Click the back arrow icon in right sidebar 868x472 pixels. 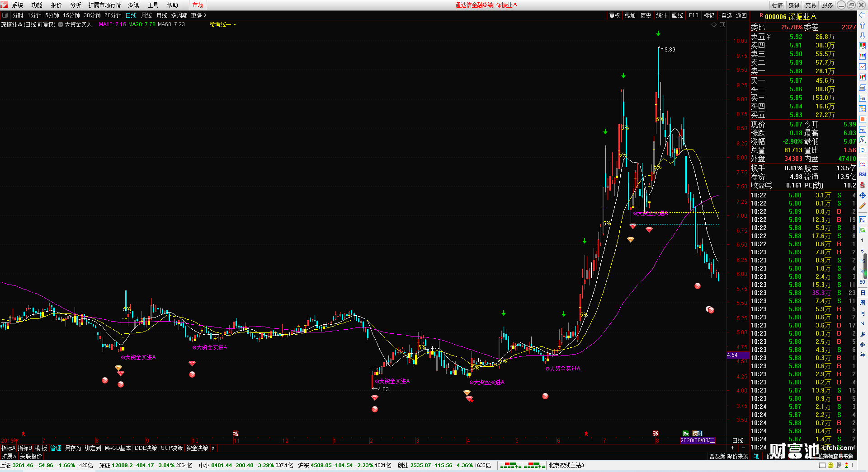click(863, 15)
